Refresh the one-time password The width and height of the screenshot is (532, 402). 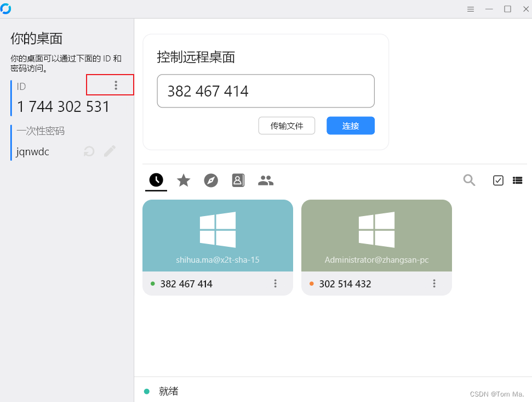pos(88,151)
